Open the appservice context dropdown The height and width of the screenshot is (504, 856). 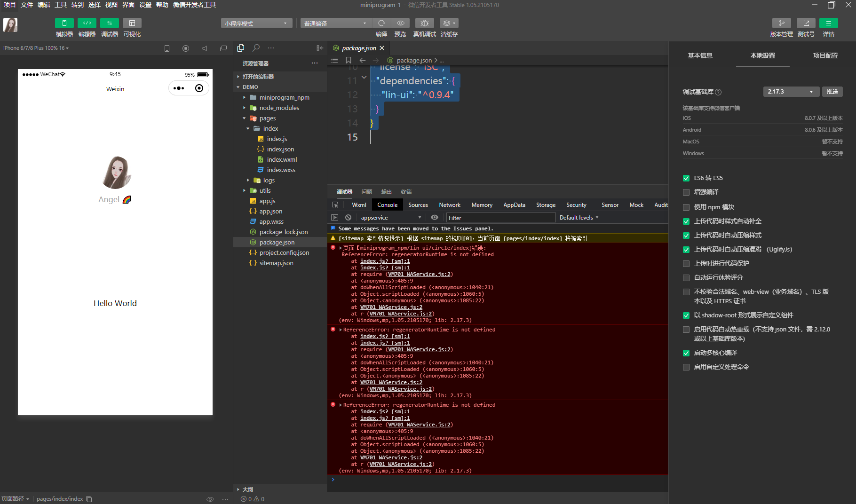pos(390,218)
